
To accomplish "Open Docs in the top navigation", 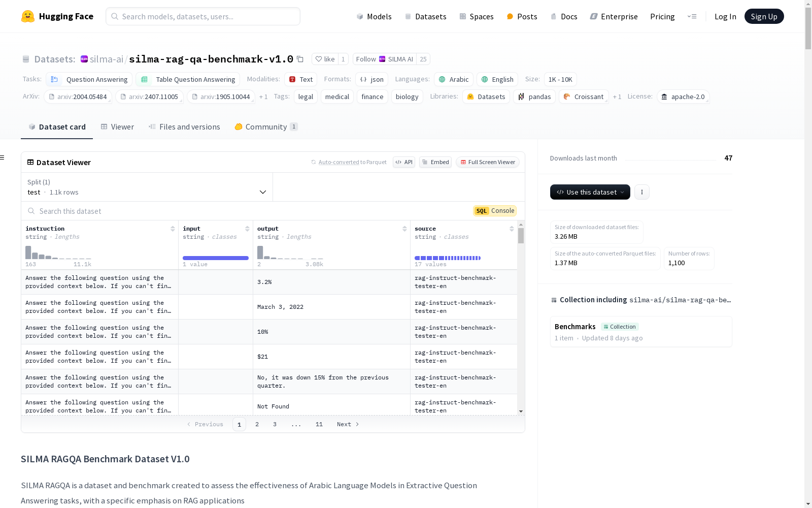I will point(564,16).
